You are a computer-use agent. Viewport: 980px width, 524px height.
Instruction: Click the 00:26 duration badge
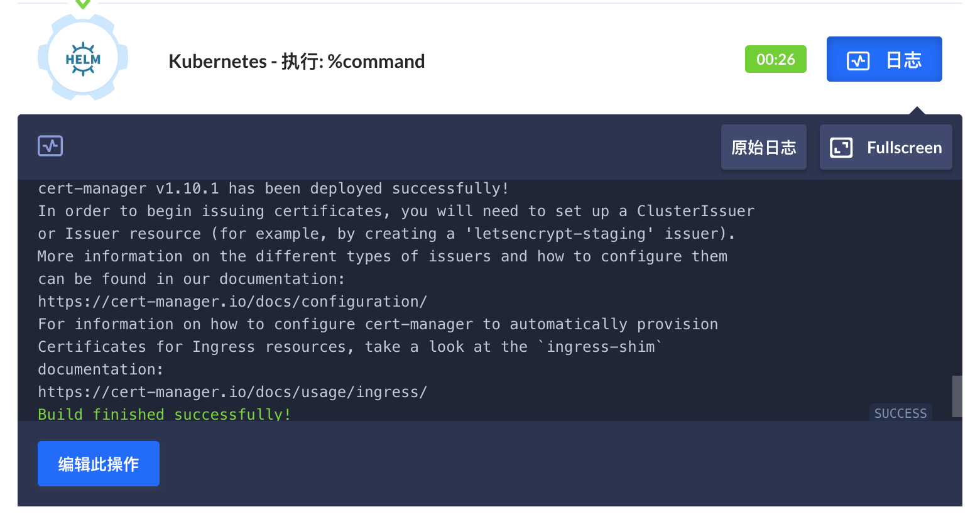776,58
